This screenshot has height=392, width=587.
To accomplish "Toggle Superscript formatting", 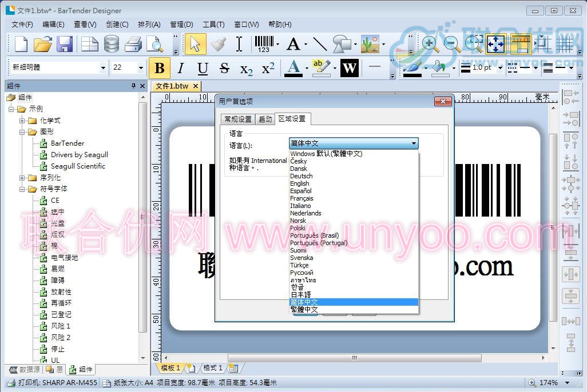I will point(268,67).
